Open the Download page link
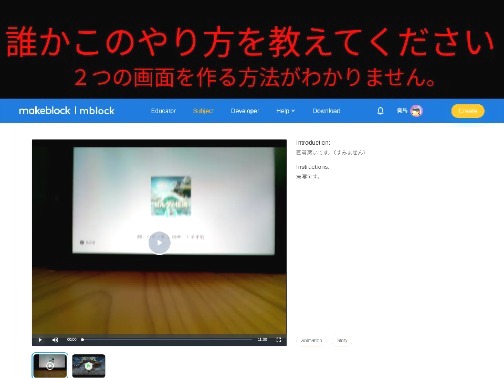Viewport: 504px width, 378px height. (x=326, y=111)
